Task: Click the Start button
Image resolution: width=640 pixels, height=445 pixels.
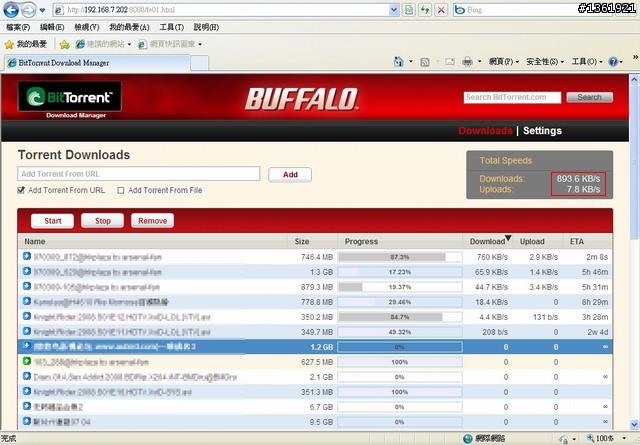Action: point(53,221)
